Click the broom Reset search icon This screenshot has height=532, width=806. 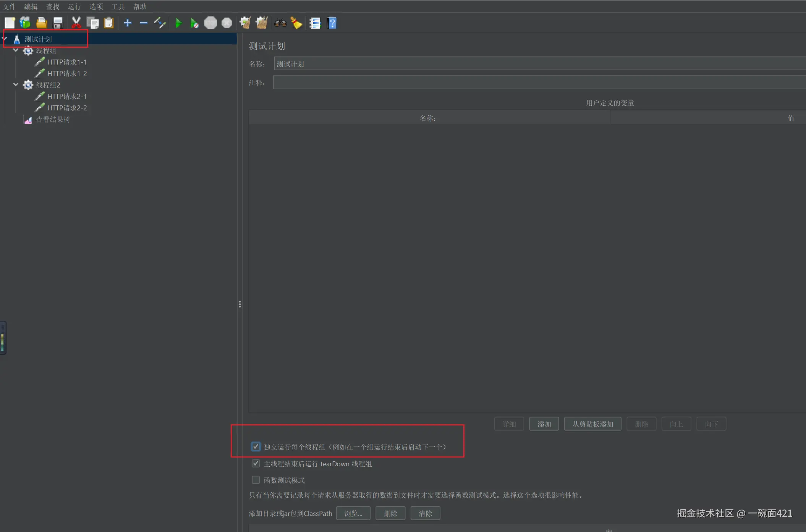[296, 23]
